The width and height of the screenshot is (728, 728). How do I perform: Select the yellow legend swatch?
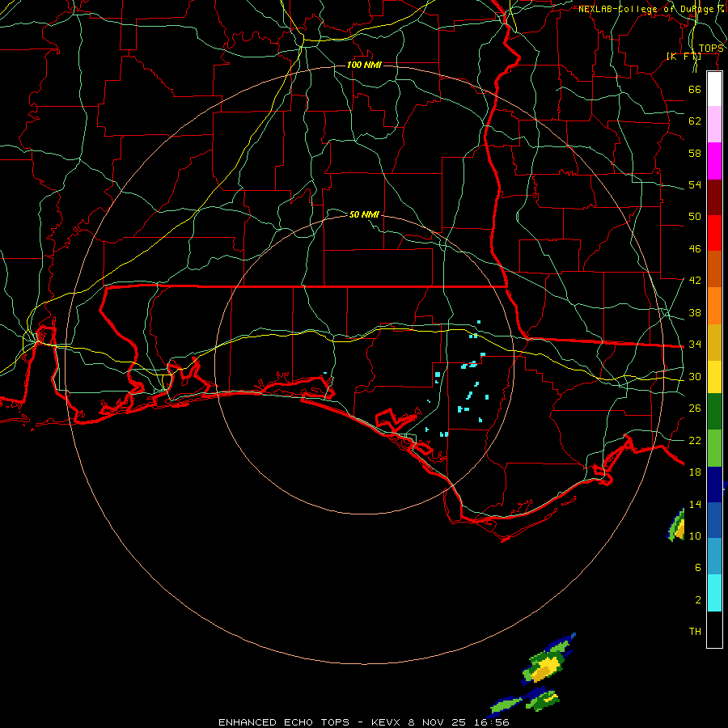pyautogui.click(x=714, y=376)
